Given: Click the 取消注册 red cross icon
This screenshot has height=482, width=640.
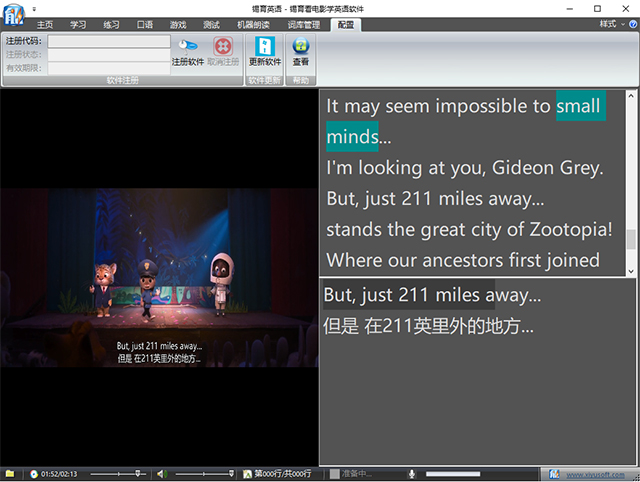Looking at the screenshot, I should pos(223,46).
